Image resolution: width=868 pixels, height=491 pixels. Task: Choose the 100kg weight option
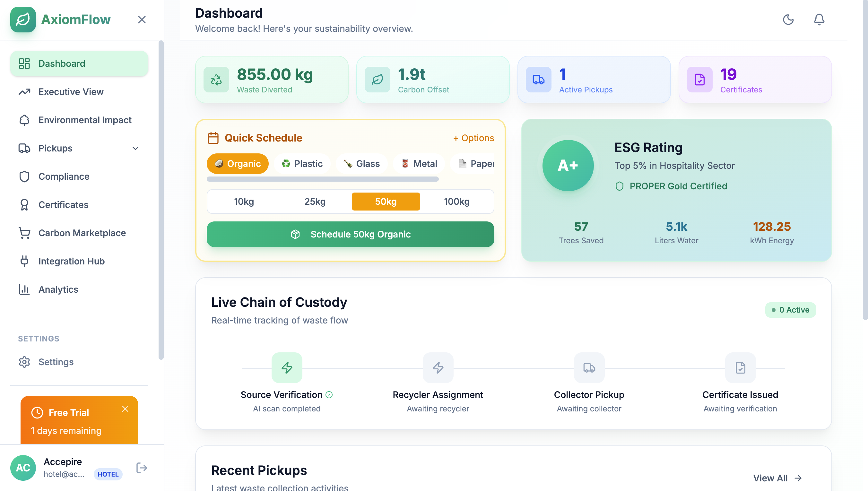pos(457,202)
